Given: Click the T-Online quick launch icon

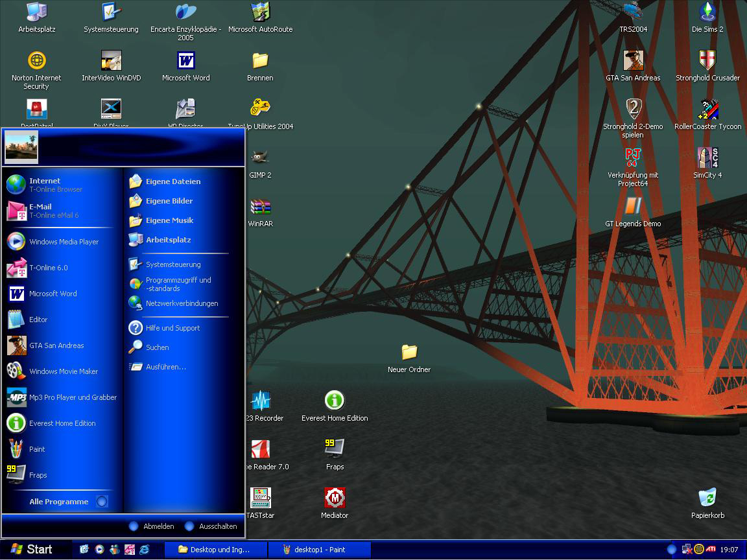Looking at the screenshot, I should tap(130, 550).
